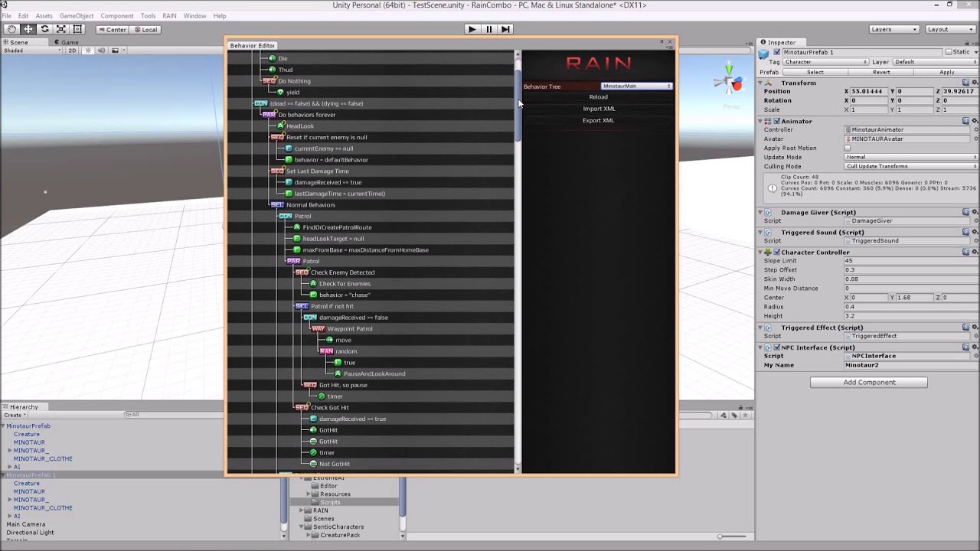This screenshot has width=980, height=551.
Task: Click the Step frame button
Action: (x=505, y=29)
